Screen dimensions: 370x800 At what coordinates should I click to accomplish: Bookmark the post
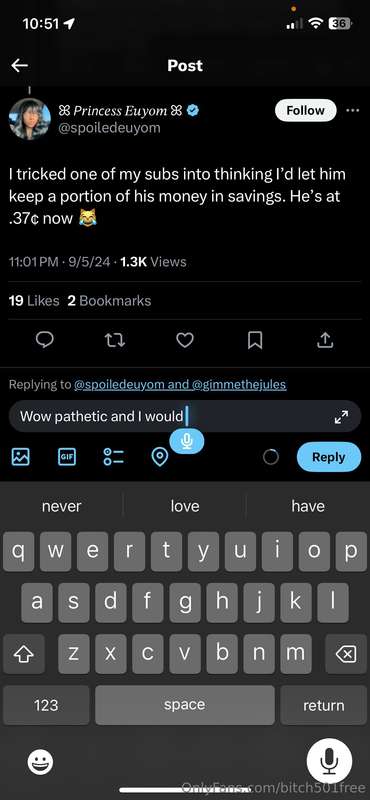(255, 340)
